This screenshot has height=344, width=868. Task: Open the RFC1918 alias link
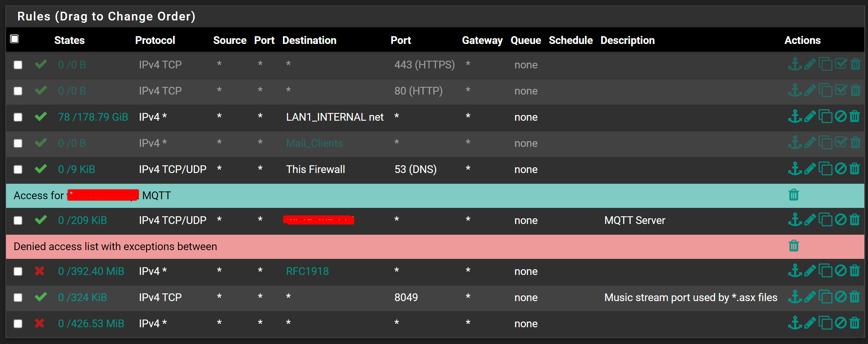(x=307, y=271)
